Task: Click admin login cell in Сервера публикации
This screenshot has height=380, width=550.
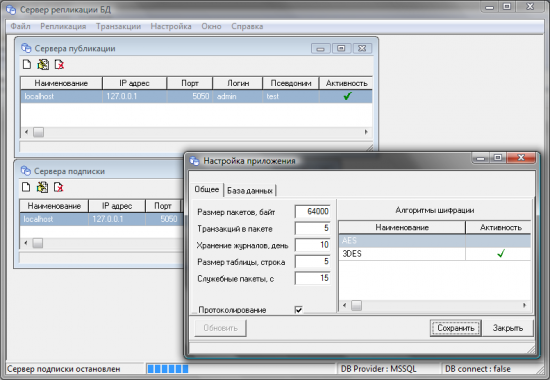Action: [237, 96]
